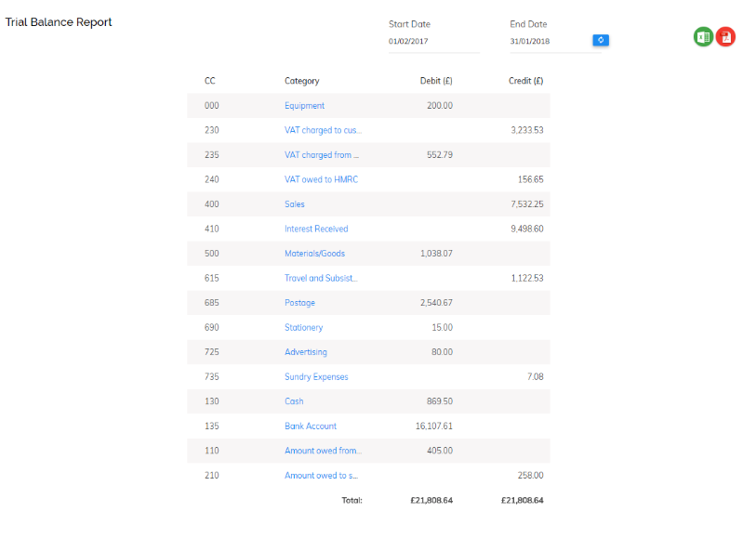Open the Postage category link
Image resolution: width=756 pixels, height=551 pixels.
pos(300,303)
